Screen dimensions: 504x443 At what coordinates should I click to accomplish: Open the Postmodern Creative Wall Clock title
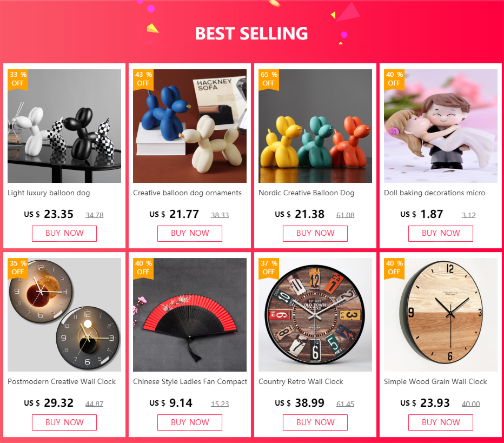(62, 382)
